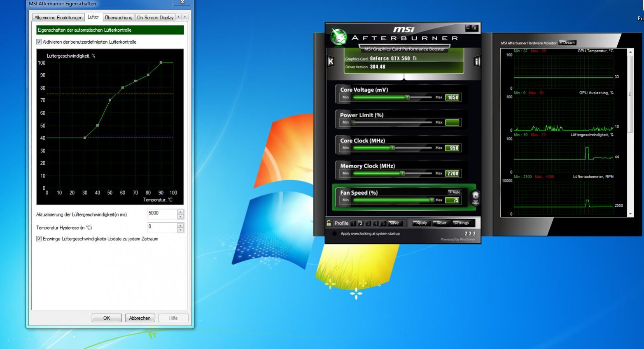Image resolution: width=644 pixels, height=349 pixels.
Task: Click the Memory Clock slider handle
Action: pyautogui.click(x=402, y=173)
